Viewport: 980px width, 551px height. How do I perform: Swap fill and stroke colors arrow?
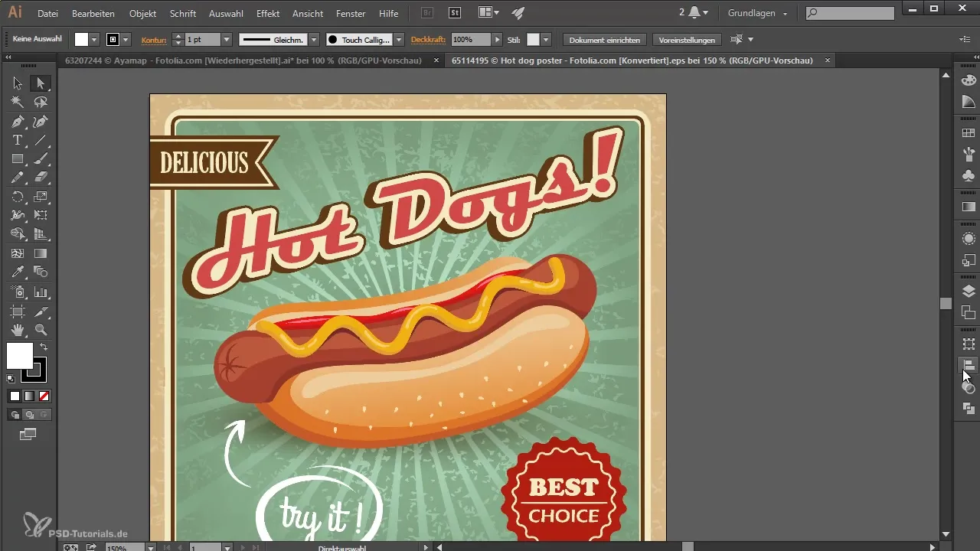(x=44, y=347)
